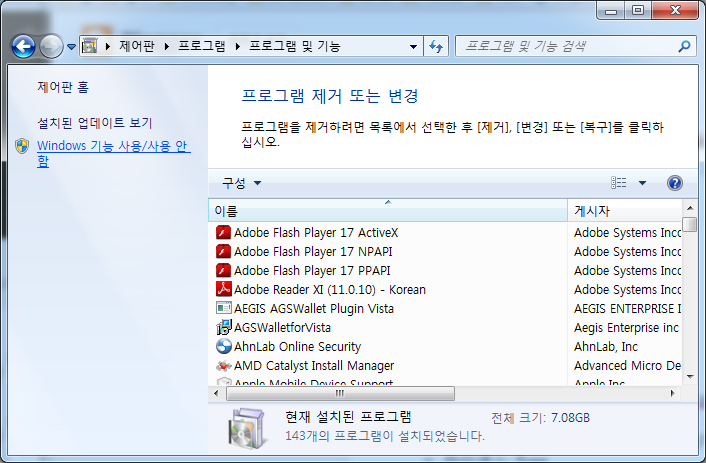Click the change view icon in toolbar
This screenshot has height=463, width=706.
pos(619,182)
